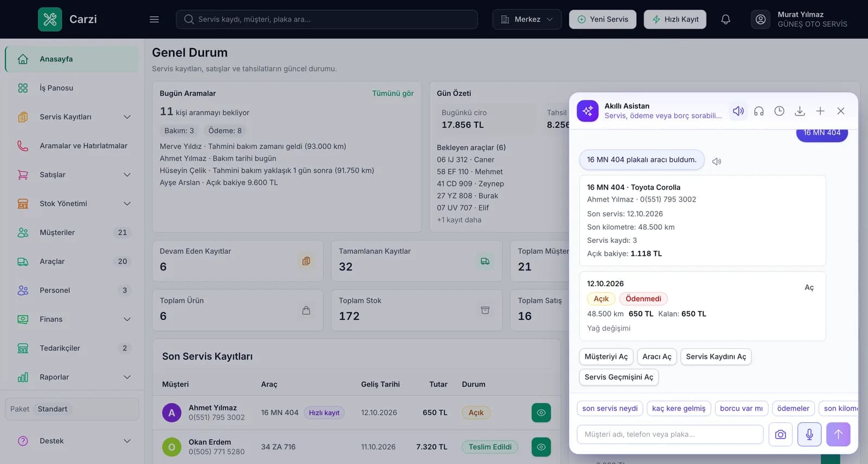The image size is (868, 464).
Task: Collapse sidebar with hamburger menu icon
Action: point(154,20)
